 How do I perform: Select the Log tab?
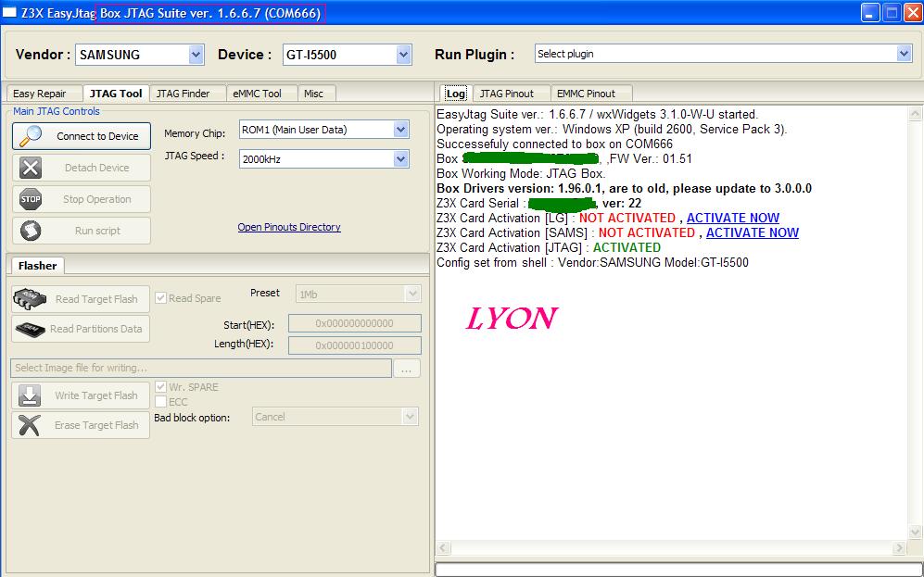click(x=455, y=93)
